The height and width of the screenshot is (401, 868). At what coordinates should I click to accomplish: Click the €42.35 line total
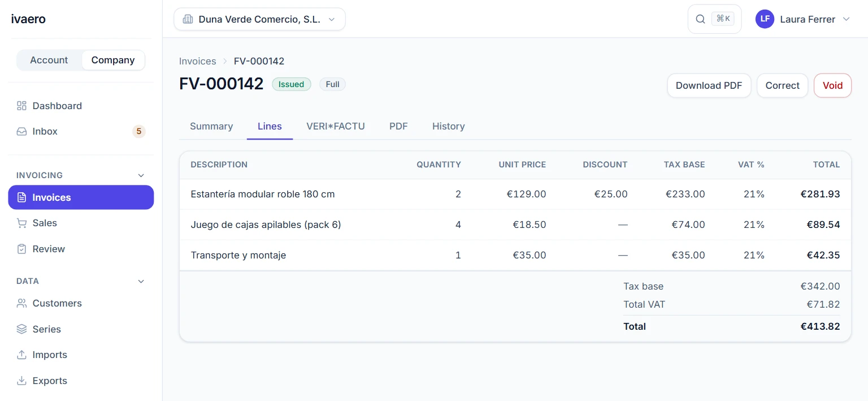[823, 255]
